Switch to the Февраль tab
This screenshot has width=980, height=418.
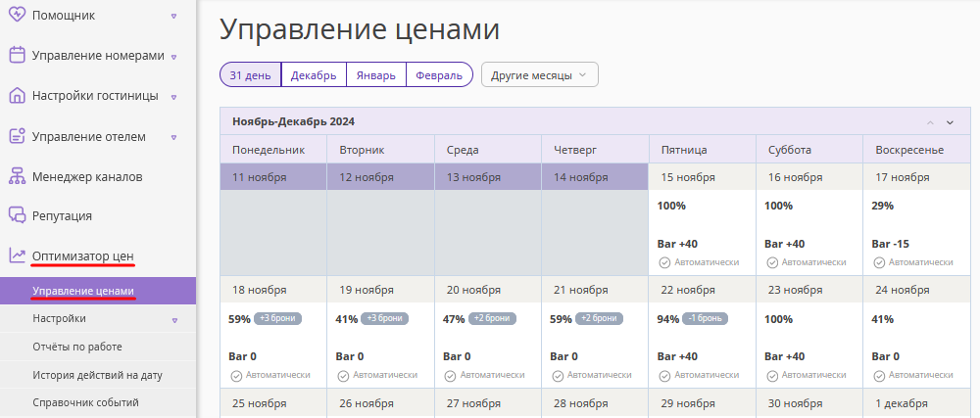click(439, 74)
